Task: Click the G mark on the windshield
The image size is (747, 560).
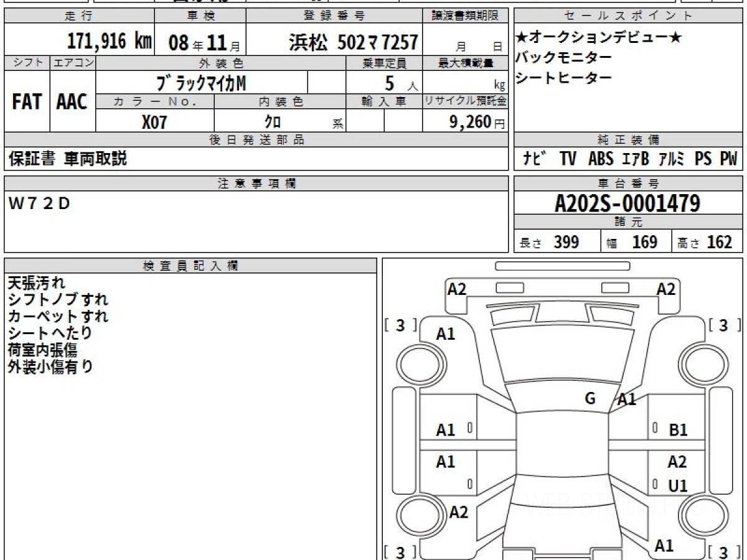Action: point(590,399)
